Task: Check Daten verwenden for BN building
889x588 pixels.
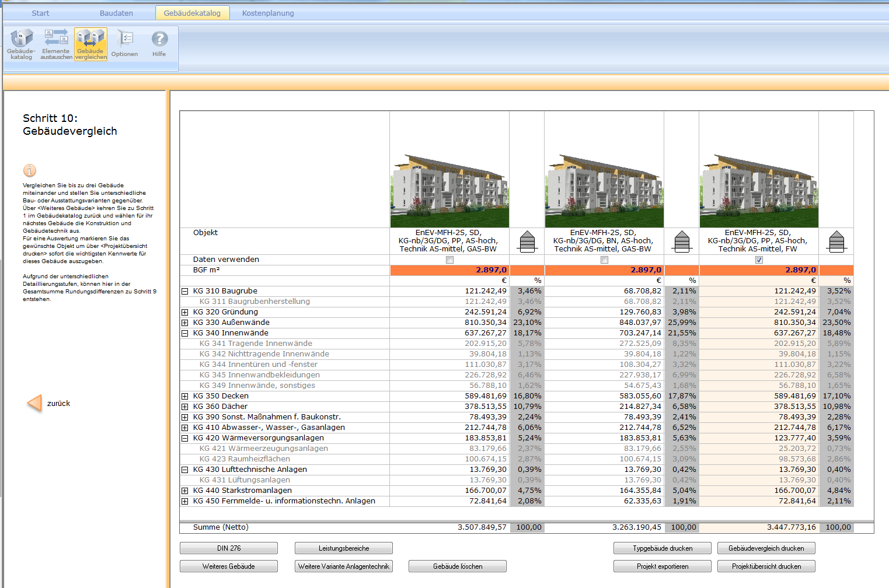Action: [x=604, y=260]
